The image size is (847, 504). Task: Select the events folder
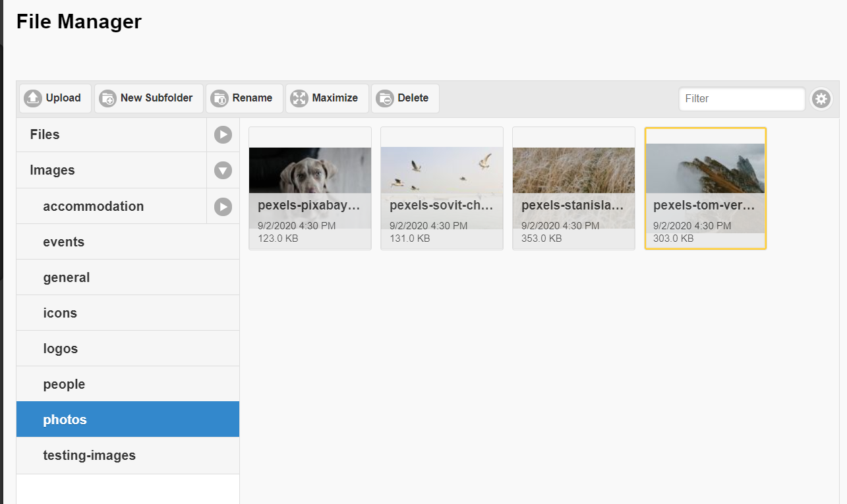tap(64, 242)
